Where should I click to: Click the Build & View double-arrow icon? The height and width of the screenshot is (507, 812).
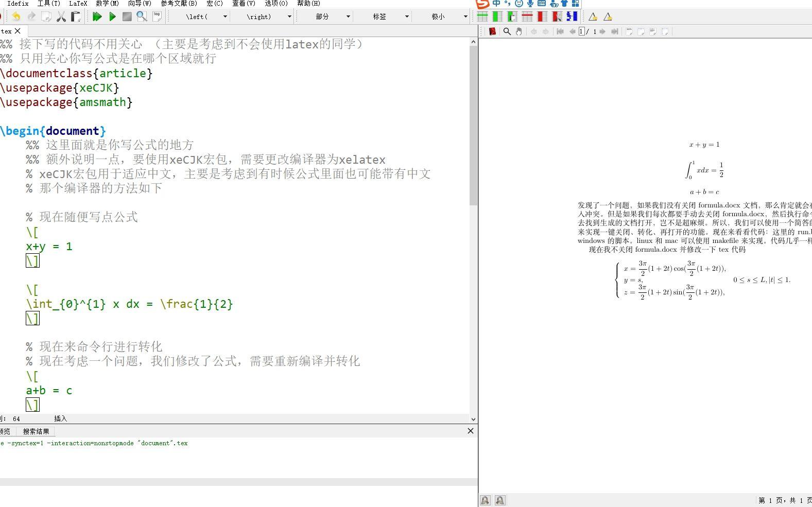click(97, 17)
